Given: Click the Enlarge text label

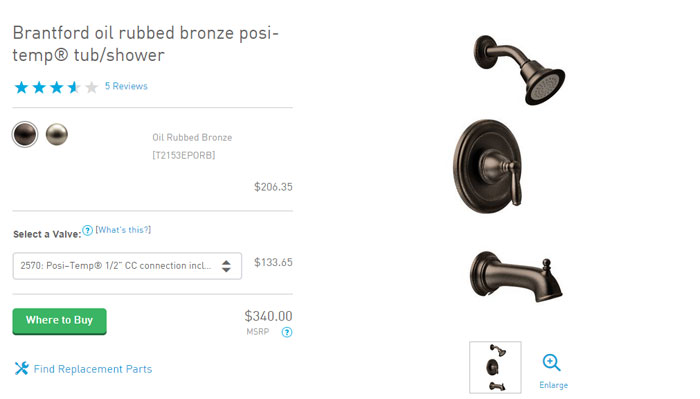Looking at the screenshot, I should pos(554,385).
